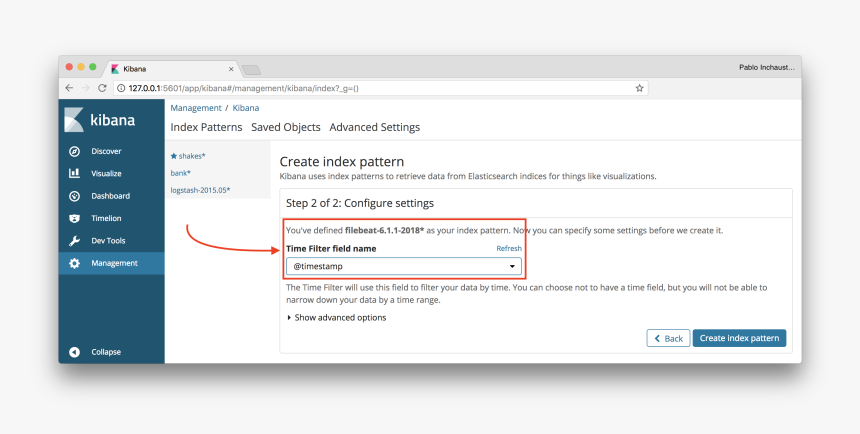
Task: Click the Refresh link above the dropdown
Action: 509,249
